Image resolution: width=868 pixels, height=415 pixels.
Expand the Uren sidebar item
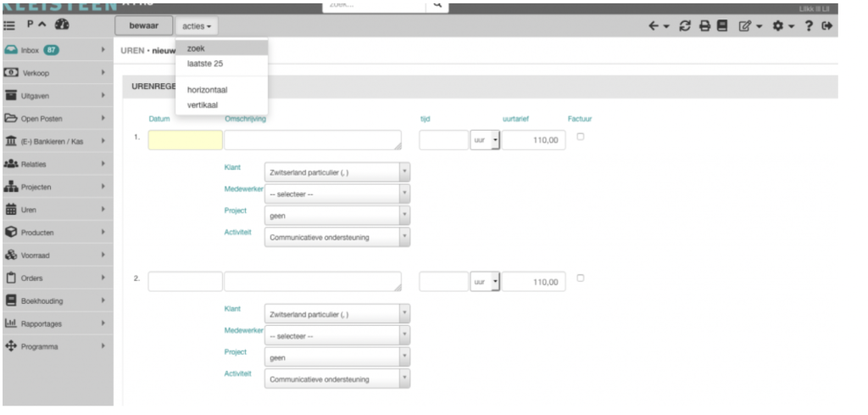point(56,209)
